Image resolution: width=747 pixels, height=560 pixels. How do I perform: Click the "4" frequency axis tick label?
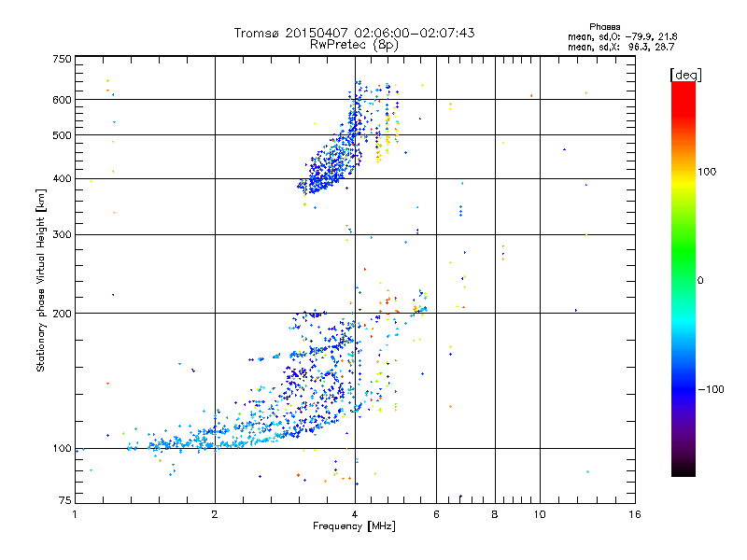[355, 514]
